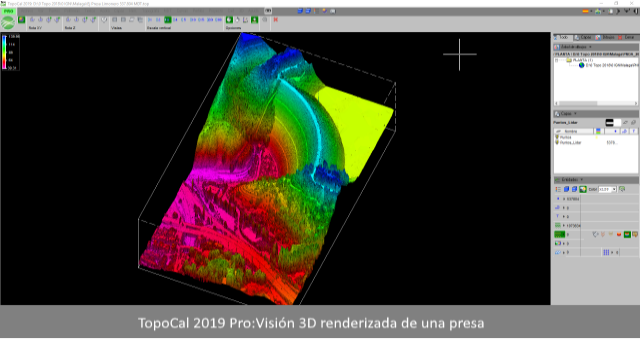Choose the last Escala vertical scale button
Image resolution: width=640 pixels, height=360 pixels.
click(x=219, y=20)
